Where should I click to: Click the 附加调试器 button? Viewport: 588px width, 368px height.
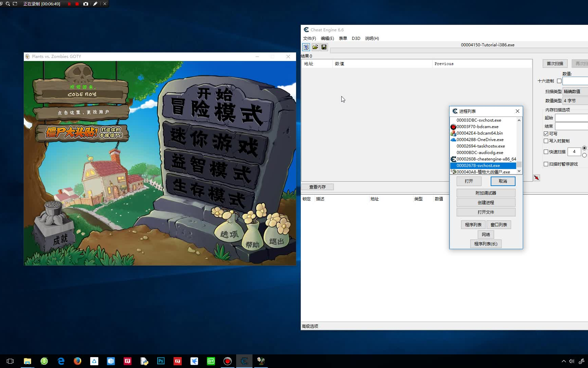coord(486,193)
